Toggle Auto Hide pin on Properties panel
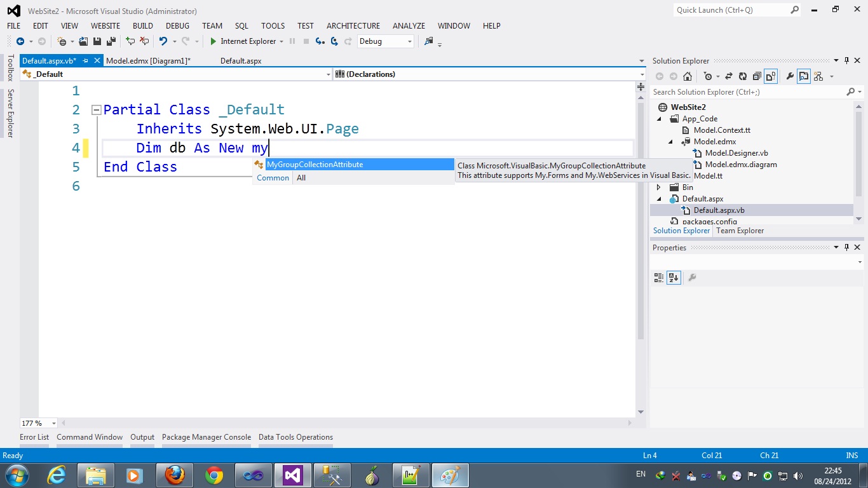Screen dimensions: 868x488 click(x=846, y=247)
